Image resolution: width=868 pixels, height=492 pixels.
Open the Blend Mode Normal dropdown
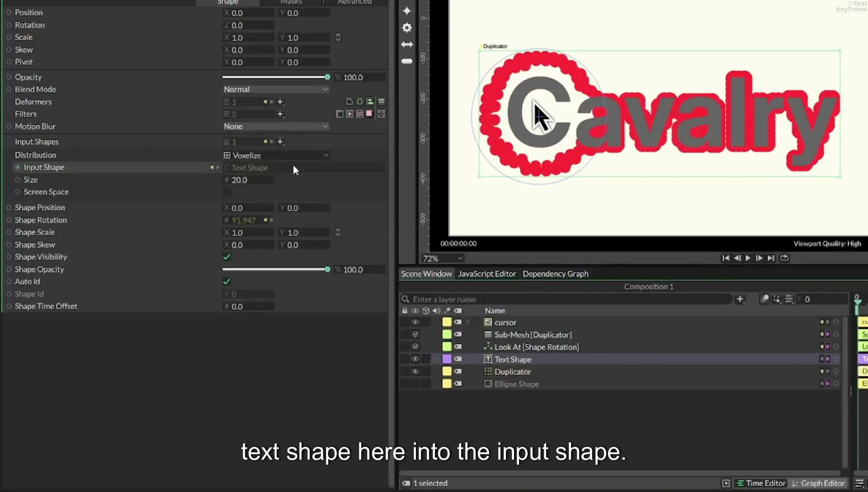coord(276,90)
